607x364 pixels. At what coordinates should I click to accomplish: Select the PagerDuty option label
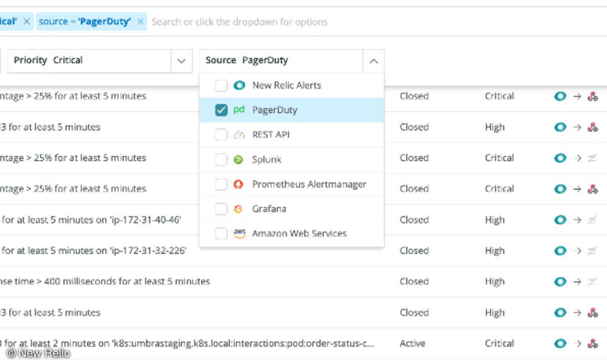(275, 110)
